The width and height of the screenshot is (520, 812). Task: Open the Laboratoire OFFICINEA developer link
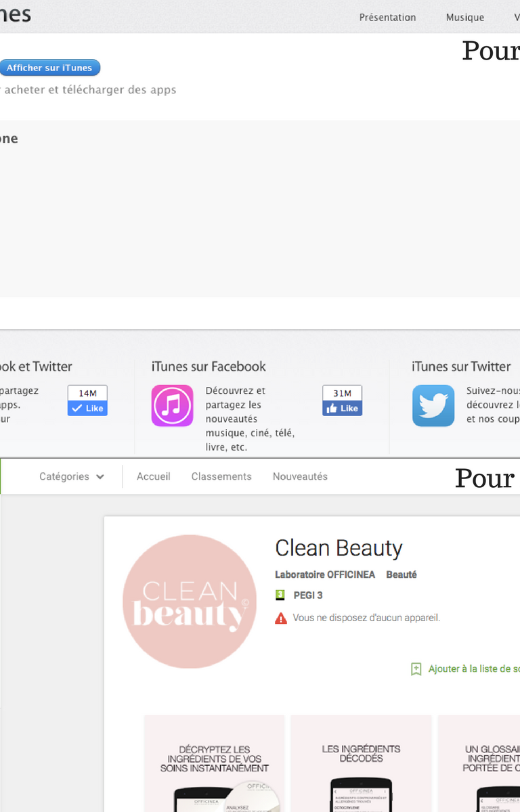pyautogui.click(x=324, y=574)
